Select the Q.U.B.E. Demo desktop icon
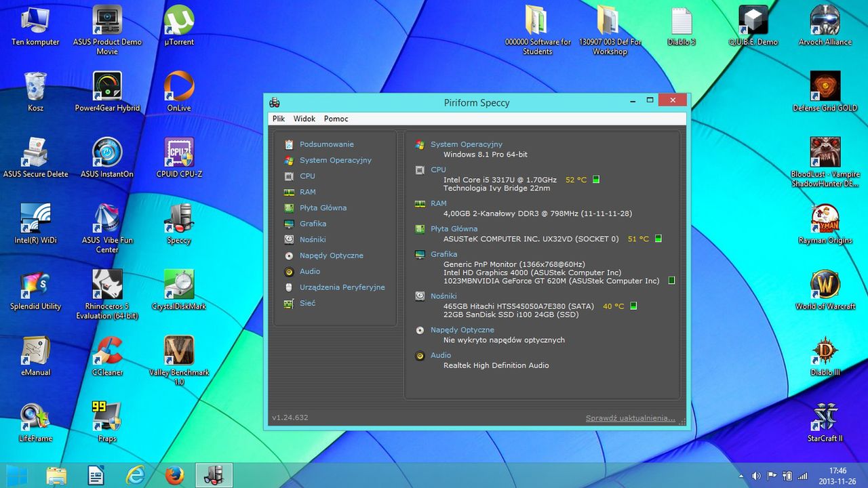868x488 pixels. point(753,26)
